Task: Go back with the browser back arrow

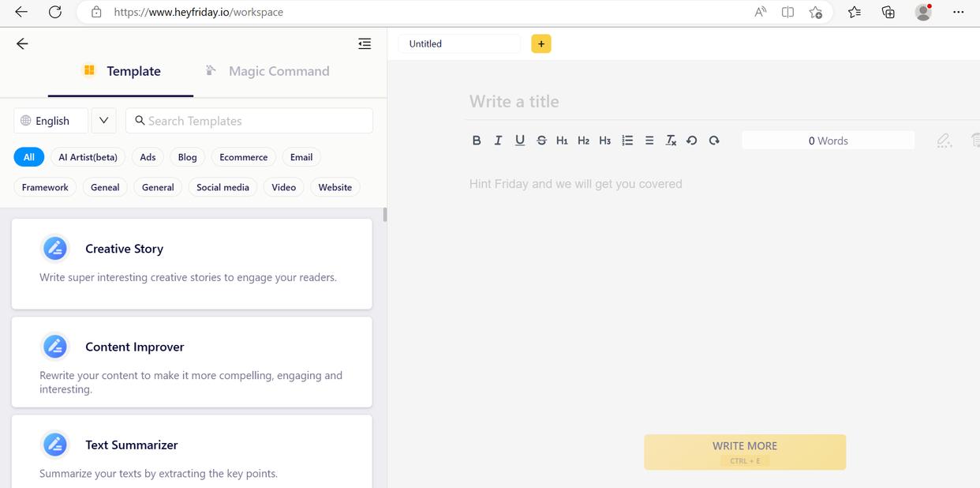Action: (21, 12)
